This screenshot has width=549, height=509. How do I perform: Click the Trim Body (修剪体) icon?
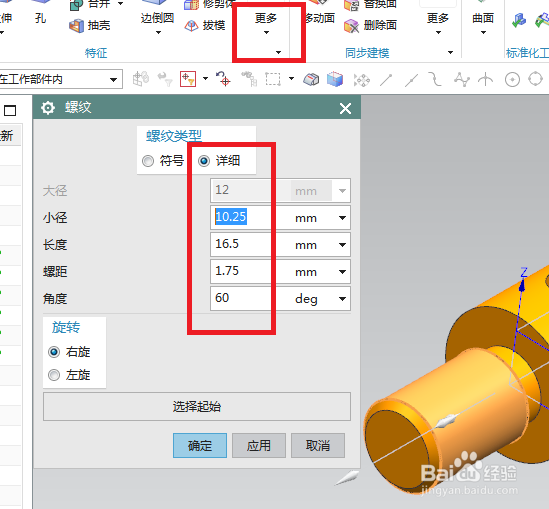(x=192, y=4)
